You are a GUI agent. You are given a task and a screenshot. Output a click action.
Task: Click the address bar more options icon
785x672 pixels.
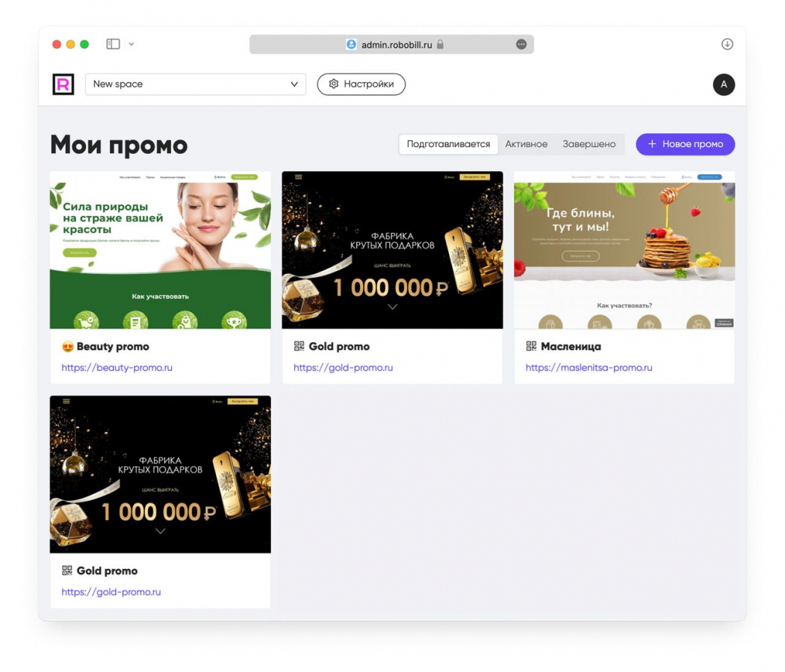tap(521, 45)
